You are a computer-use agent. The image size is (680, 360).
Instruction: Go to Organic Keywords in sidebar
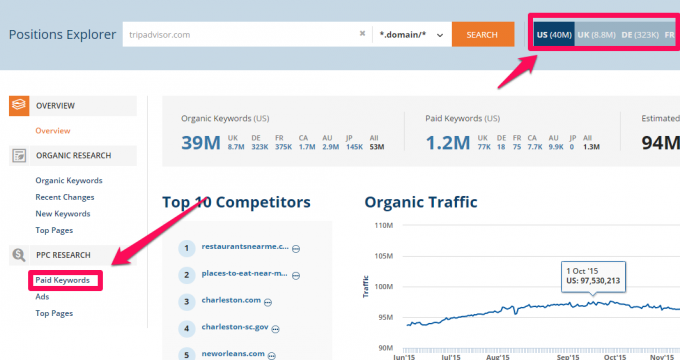69,180
